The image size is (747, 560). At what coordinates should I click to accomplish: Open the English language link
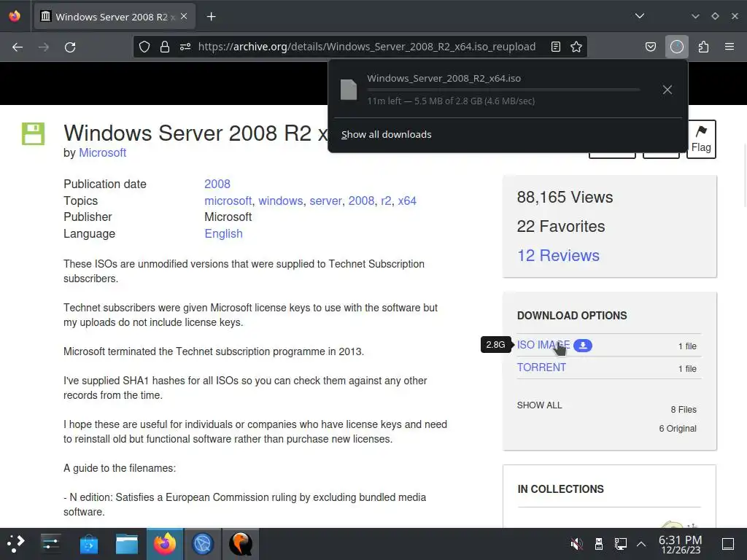click(x=223, y=234)
